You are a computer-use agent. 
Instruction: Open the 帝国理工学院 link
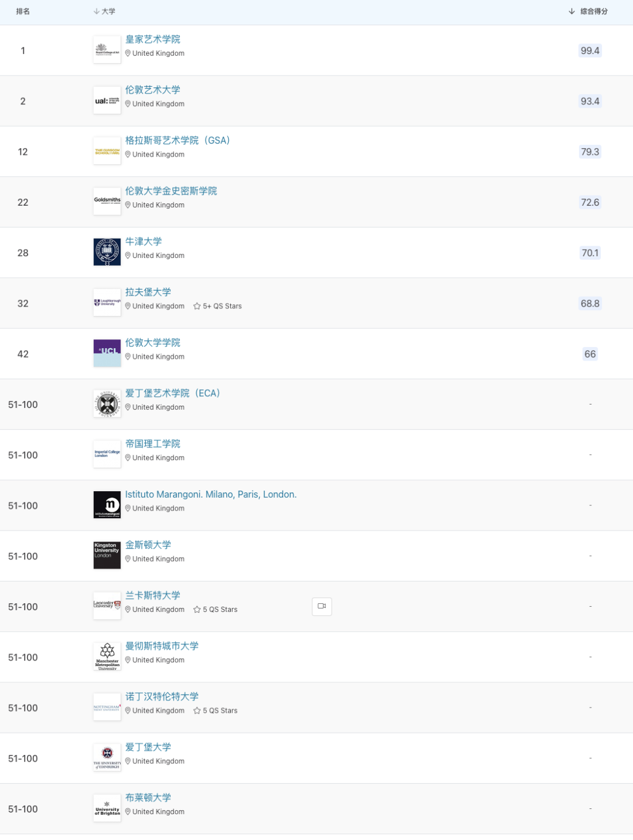(153, 444)
